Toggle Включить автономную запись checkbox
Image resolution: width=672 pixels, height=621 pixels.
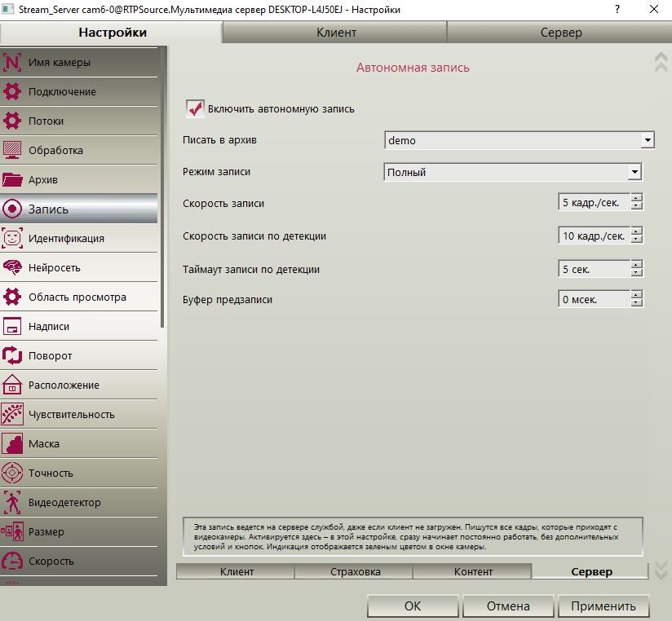(x=195, y=108)
